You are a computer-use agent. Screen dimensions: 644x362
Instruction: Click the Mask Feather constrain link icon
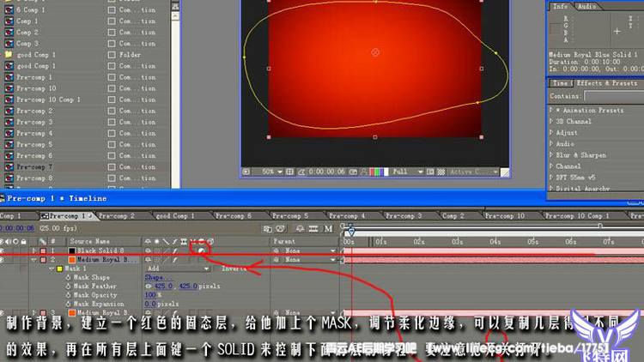(x=149, y=286)
